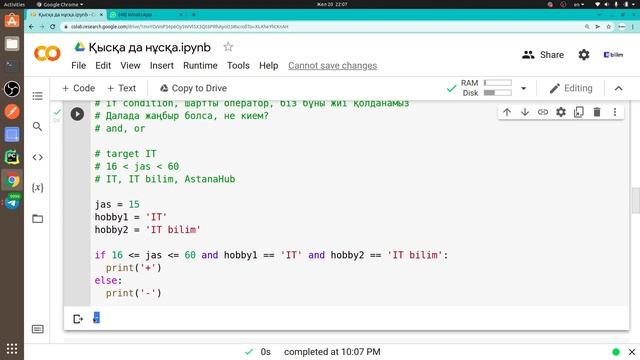Move cell down with arrow icon

coord(525,112)
